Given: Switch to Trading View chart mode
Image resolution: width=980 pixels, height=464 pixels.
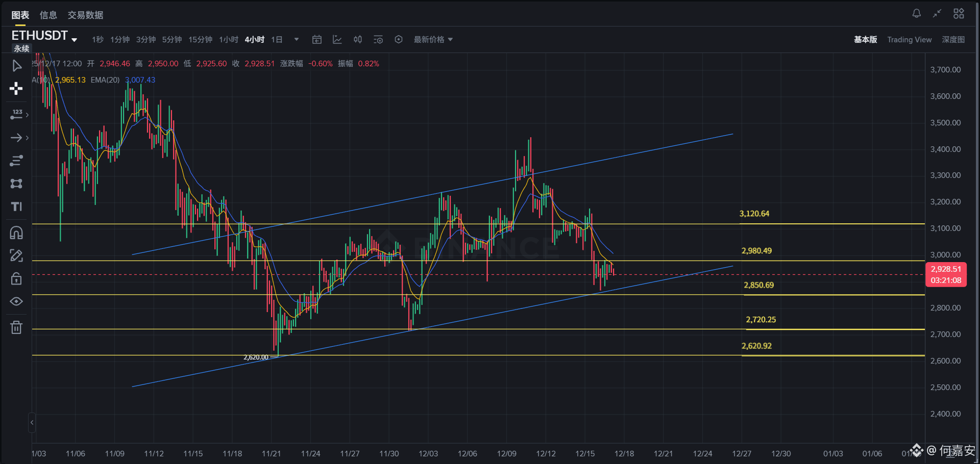Looking at the screenshot, I should click(910, 39).
